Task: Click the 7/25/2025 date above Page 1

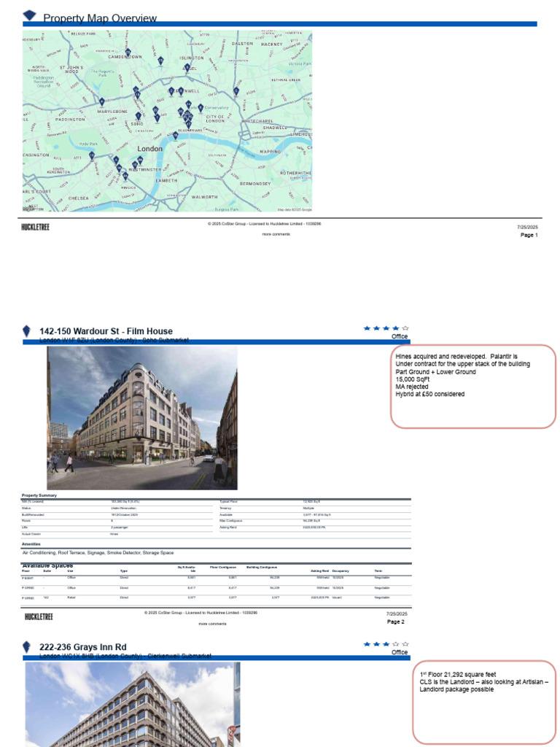Action: click(528, 228)
